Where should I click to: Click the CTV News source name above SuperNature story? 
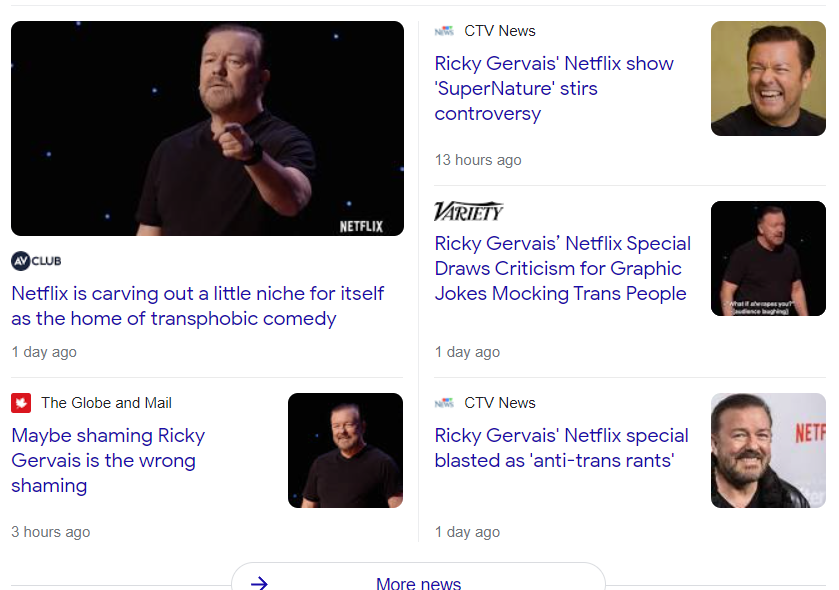click(500, 31)
